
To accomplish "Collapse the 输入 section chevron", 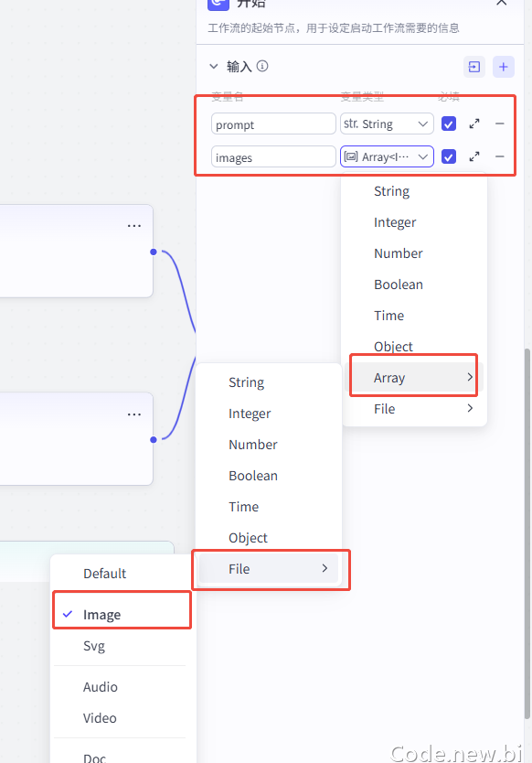I will pos(214,66).
